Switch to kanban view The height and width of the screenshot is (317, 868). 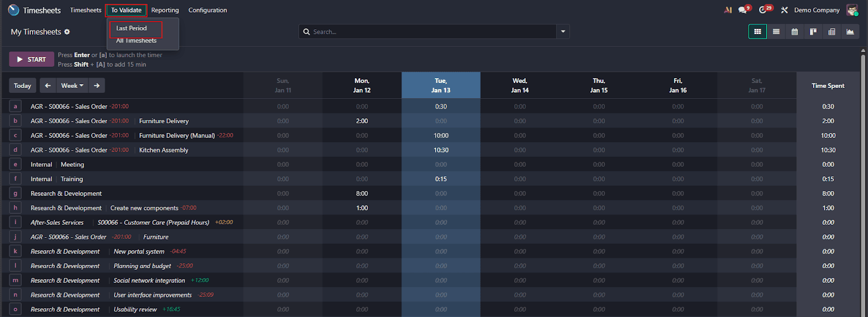click(x=813, y=31)
